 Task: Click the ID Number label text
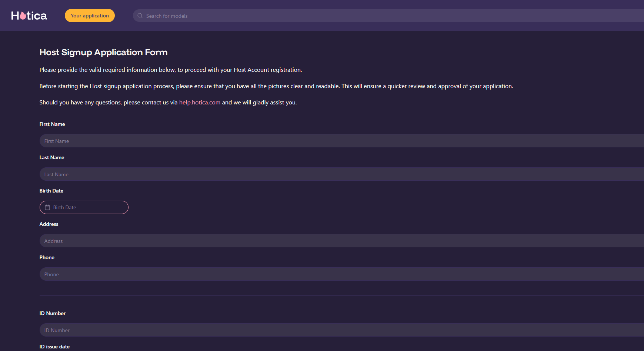[53, 314]
